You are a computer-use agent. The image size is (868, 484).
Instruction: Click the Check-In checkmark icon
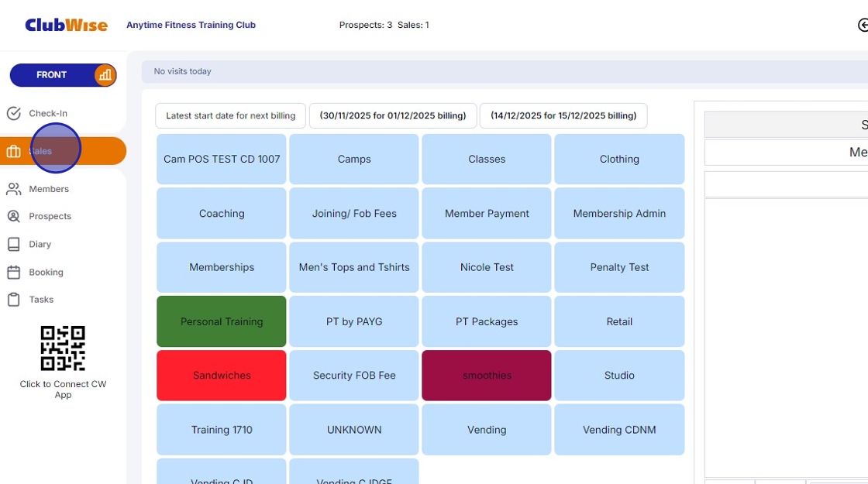(14, 113)
